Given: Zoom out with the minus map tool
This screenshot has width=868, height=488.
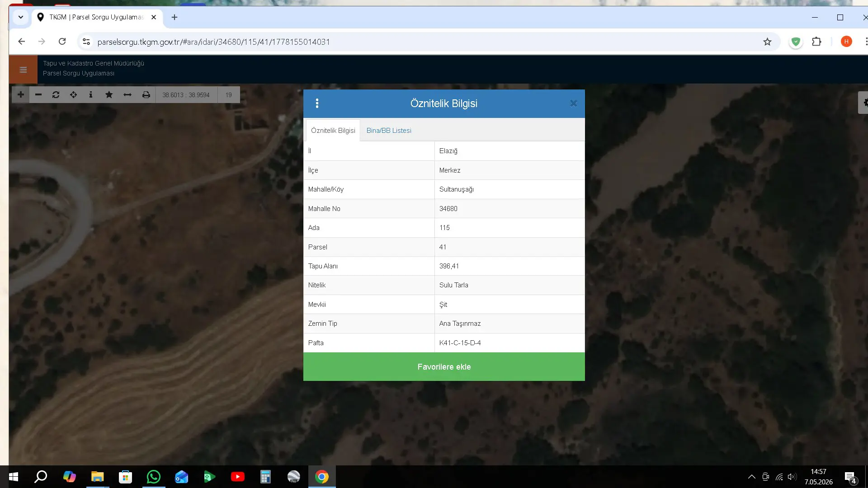Looking at the screenshot, I should [38, 94].
